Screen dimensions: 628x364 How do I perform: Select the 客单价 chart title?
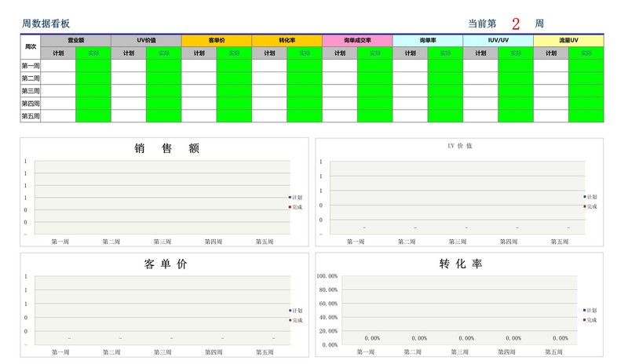(x=166, y=264)
